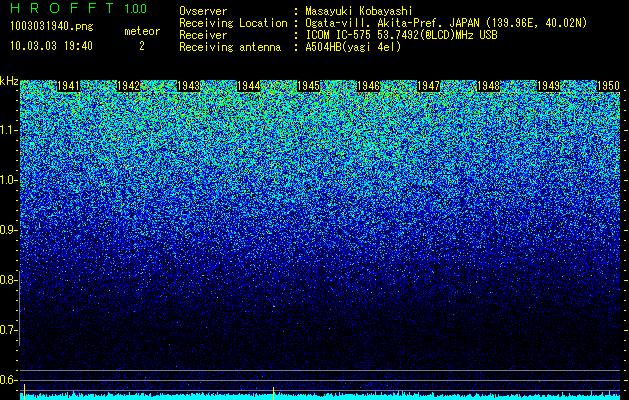Click the HROFFT program title
The image size is (629, 400).
[x=62, y=8]
